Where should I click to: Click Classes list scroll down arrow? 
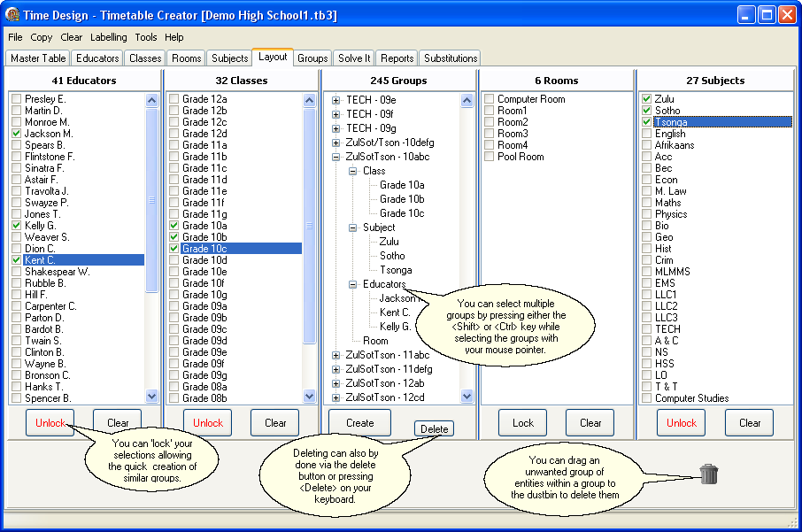[x=310, y=396]
